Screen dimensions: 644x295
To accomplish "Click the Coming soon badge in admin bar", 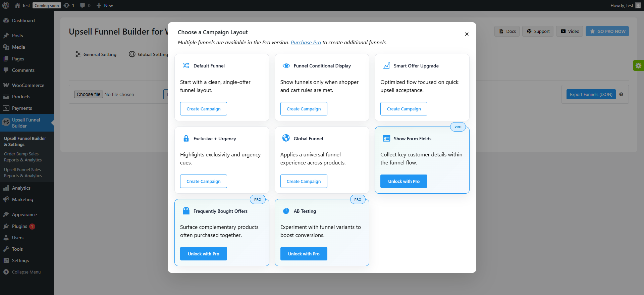I will [47, 5].
